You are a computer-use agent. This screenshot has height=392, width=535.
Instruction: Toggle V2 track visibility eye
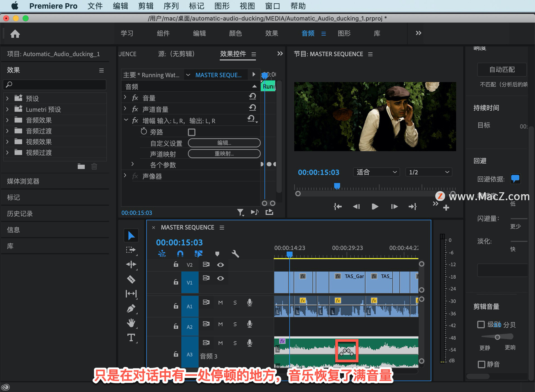tap(220, 265)
